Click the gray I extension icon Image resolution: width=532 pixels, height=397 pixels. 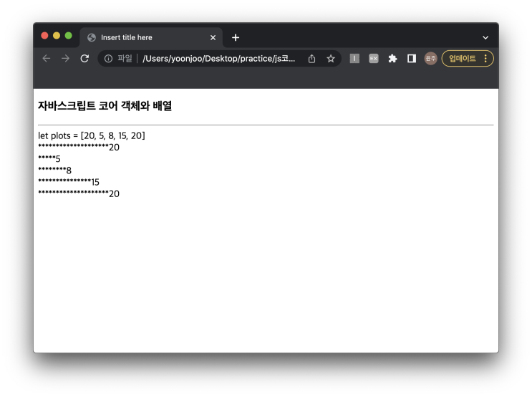pyautogui.click(x=354, y=59)
